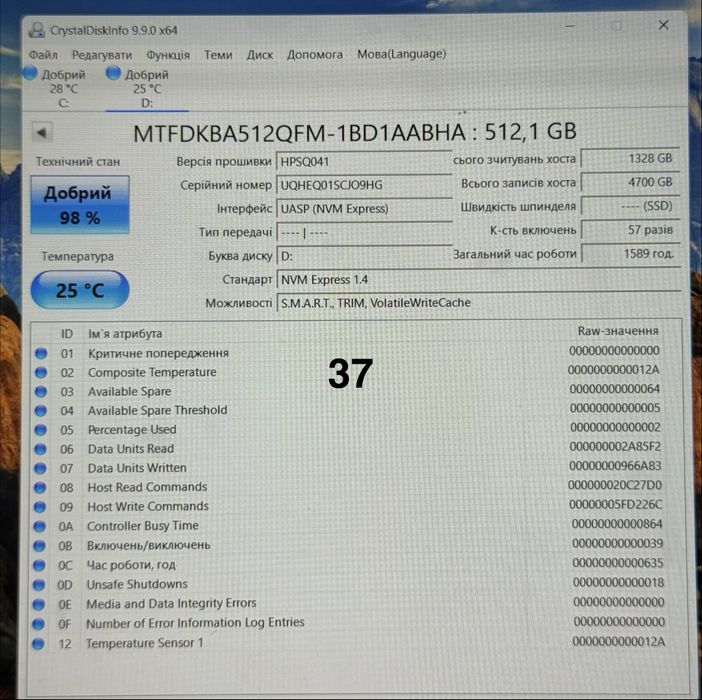702x700 pixels.
Task: Click status icon of Data Units Read row
Action: (x=40, y=449)
